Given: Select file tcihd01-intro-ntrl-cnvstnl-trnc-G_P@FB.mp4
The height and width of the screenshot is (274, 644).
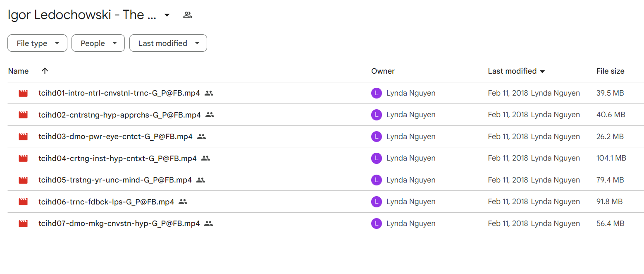Looking at the screenshot, I should (119, 93).
